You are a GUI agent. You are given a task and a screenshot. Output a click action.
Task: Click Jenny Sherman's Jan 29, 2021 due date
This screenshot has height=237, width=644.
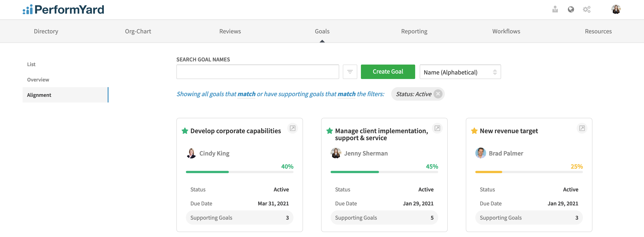point(418,204)
